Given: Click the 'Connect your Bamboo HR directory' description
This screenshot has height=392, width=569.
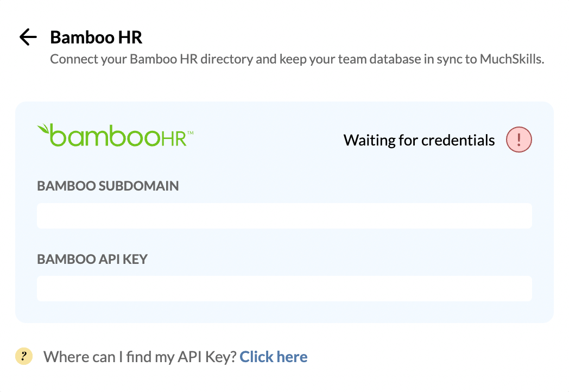Looking at the screenshot, I should (x=297, y=59).
